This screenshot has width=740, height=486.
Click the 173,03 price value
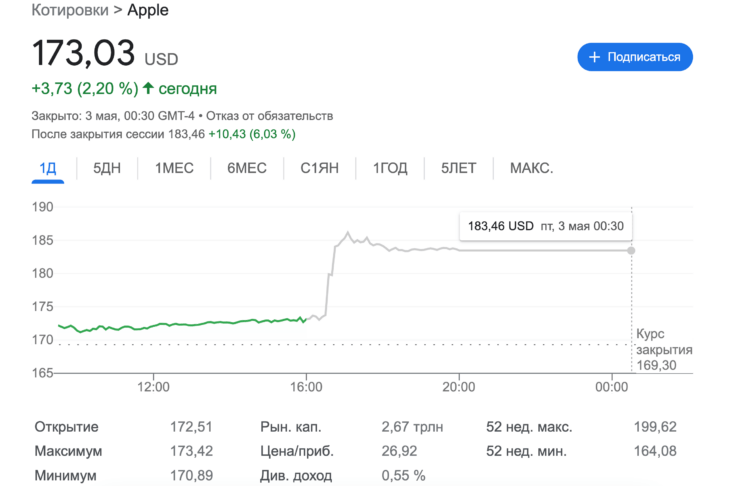[x=84, y=52]
